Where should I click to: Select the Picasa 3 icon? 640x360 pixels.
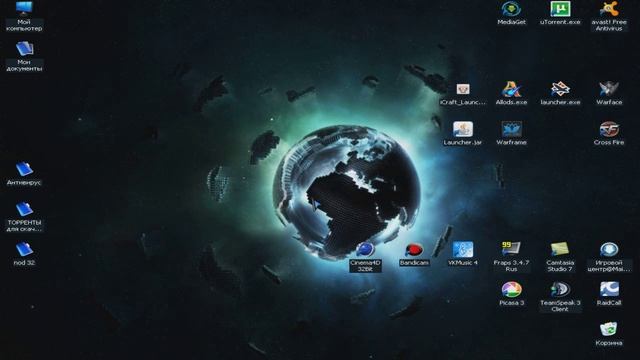[511, 289]
